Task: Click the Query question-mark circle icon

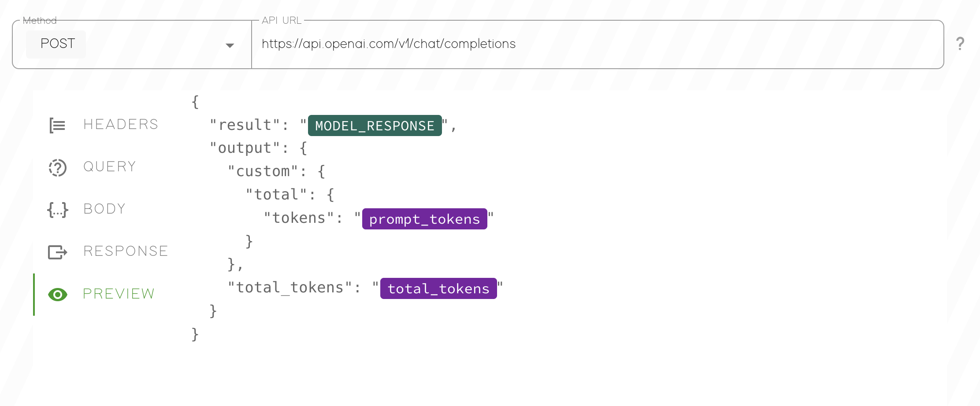Action: tap(57, 168)
